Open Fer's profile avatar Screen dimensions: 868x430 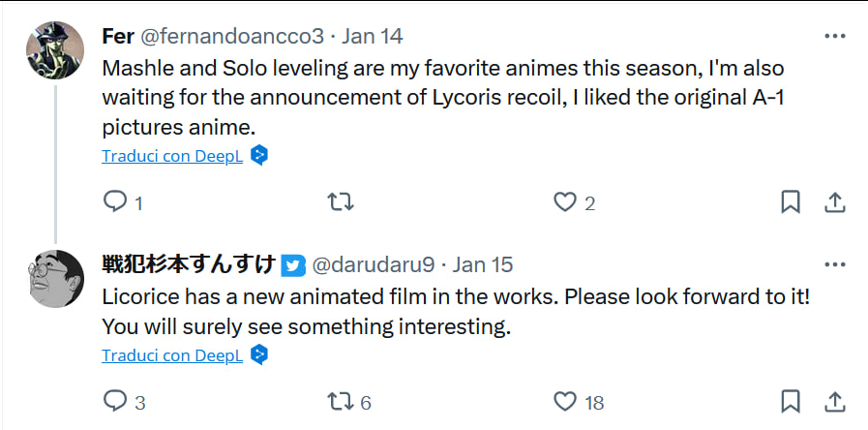pos(56,50)
